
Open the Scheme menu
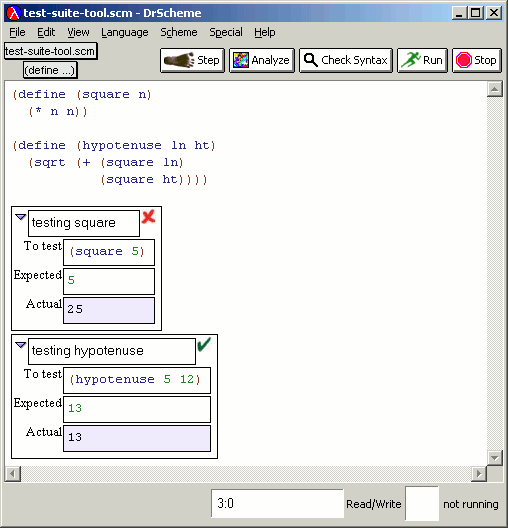pos(178,32)
